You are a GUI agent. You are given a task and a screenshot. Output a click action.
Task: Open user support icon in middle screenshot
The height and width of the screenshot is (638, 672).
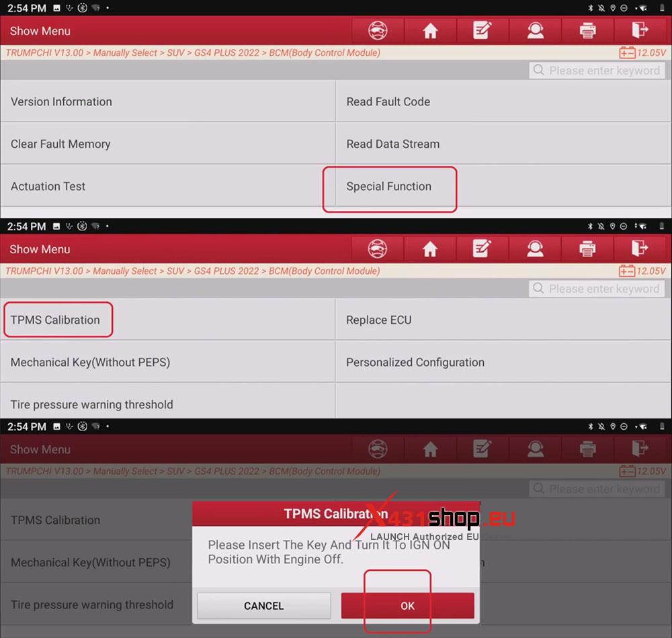(535, 248)
